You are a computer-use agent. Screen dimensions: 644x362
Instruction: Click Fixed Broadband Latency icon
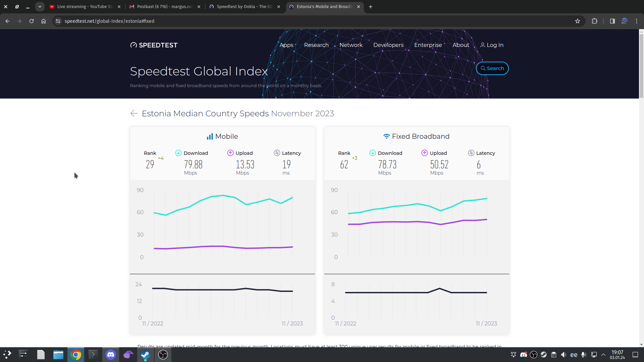[x=471, y=153]
